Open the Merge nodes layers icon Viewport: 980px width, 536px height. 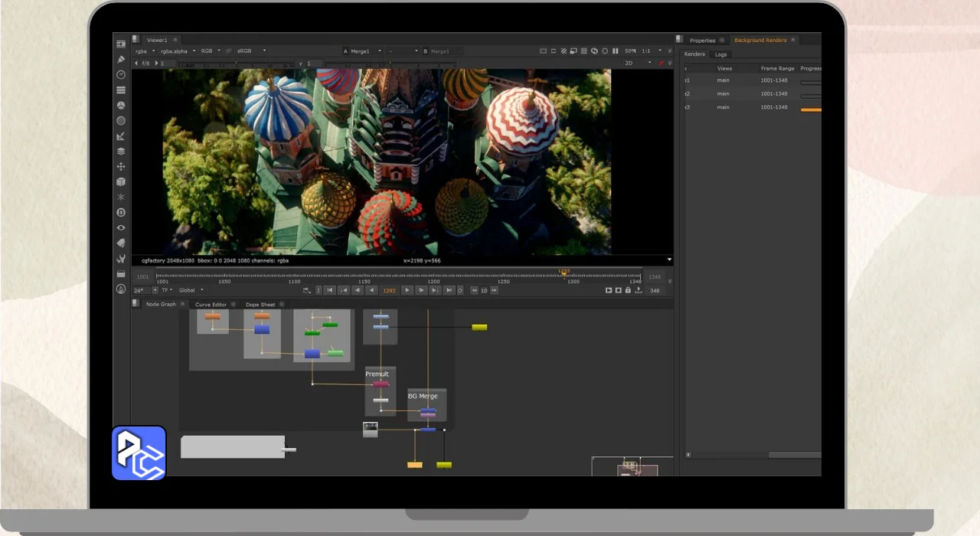tap(121, 151)
